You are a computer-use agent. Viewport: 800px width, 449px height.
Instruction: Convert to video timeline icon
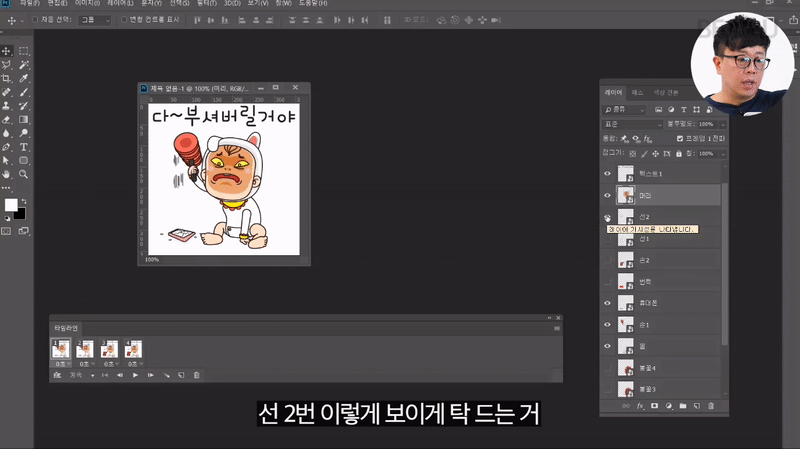57,375
